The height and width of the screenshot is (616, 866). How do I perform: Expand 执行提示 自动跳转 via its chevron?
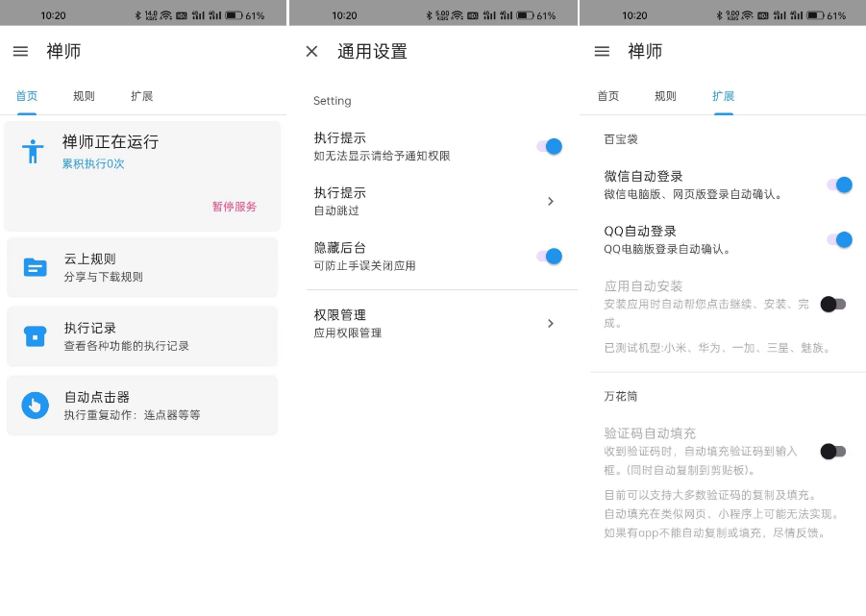(x=551, y=200)
